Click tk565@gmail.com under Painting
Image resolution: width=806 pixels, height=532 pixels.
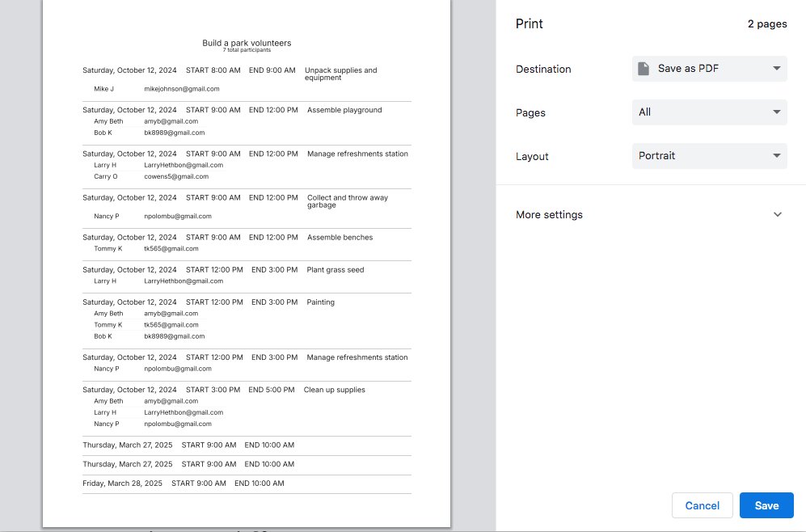point(171,325)
